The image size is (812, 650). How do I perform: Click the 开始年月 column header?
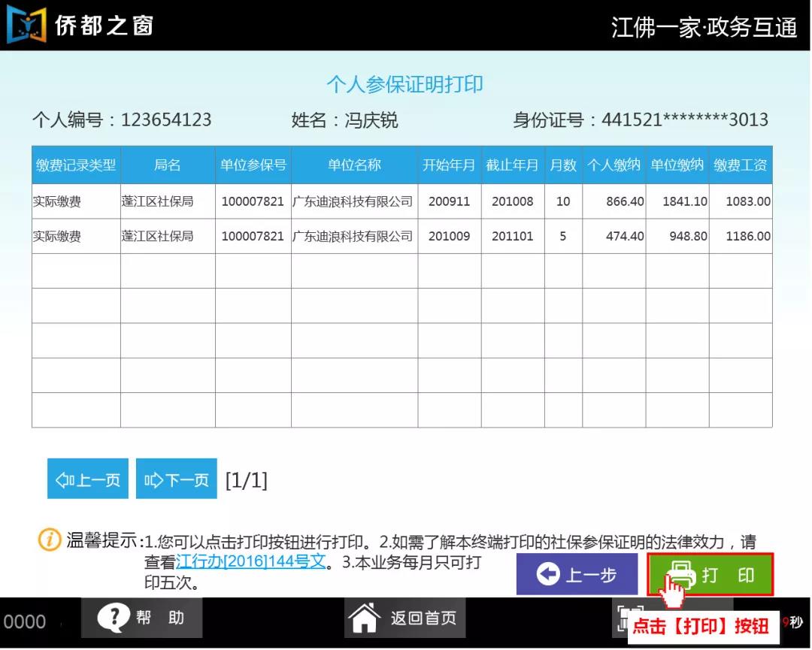[450, 165]
